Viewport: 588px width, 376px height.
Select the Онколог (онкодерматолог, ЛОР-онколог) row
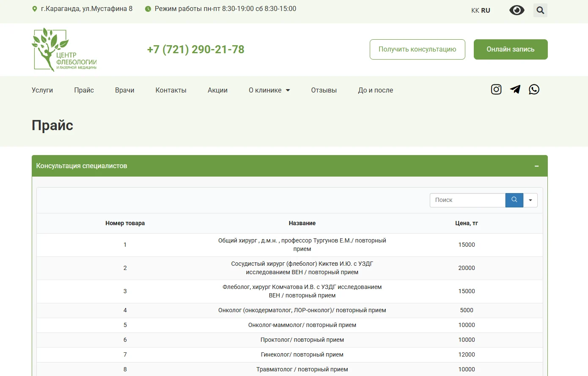click(290, 311)
